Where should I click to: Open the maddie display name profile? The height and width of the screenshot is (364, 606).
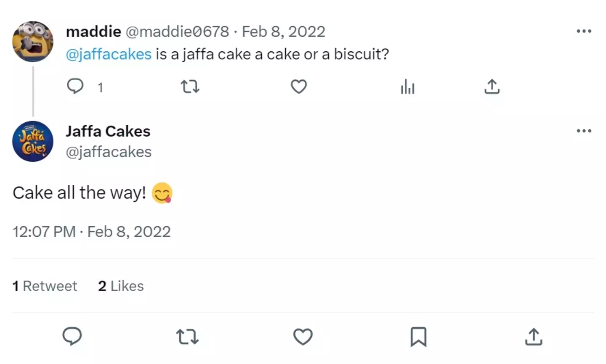point(93,32)
